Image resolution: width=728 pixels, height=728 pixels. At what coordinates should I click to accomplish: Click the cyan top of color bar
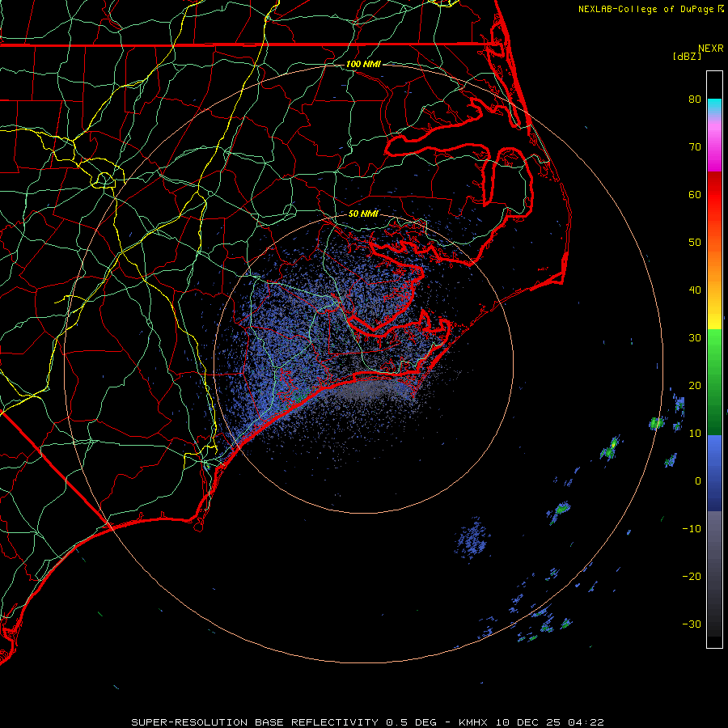pyautogui.click(x=714, y=106)
